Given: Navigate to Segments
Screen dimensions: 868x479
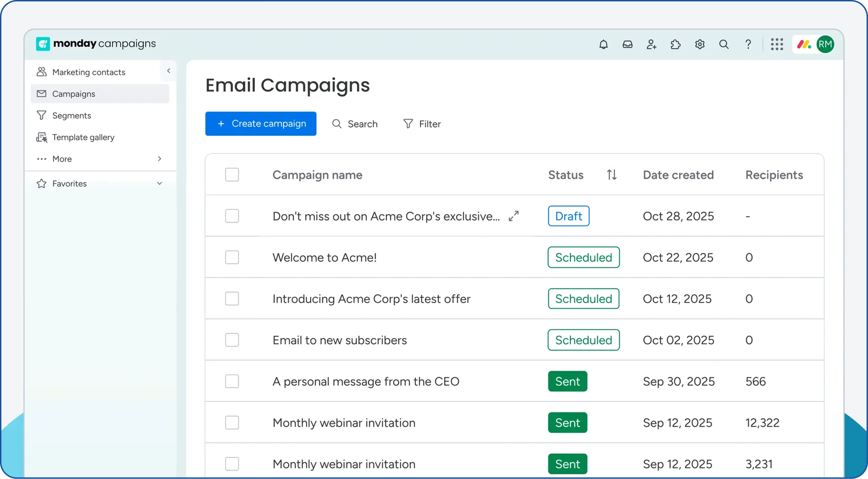Looking at the screenshot, I should click(72, 115).
